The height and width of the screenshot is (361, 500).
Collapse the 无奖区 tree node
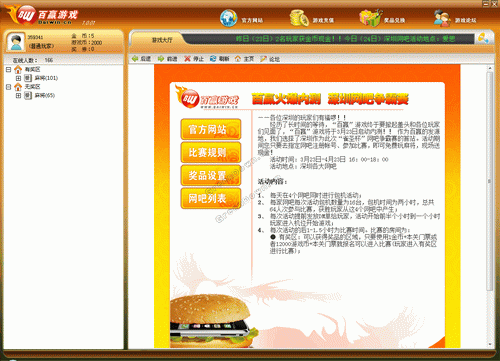pyautogui.click(x=9, y=87)
